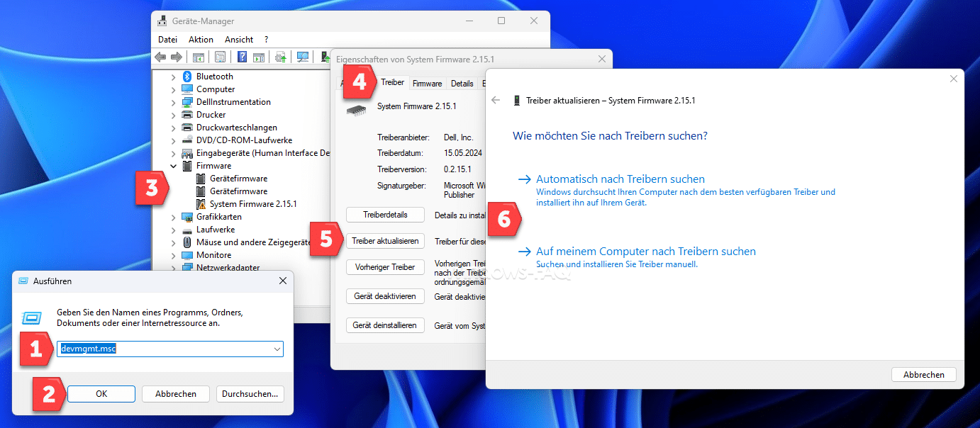980x428 pixels.
Task: Open the Run dialog command dropdown arrow
Action: 277,349
